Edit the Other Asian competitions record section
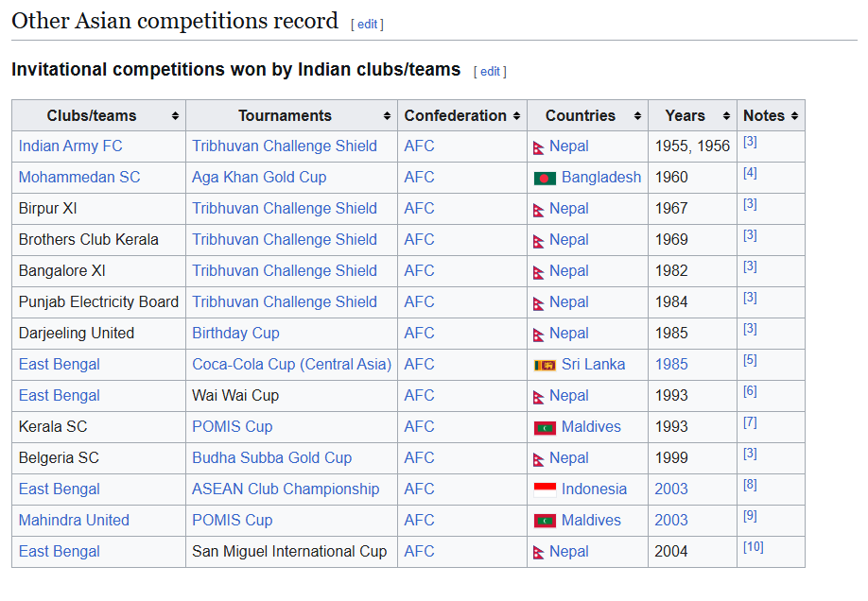 (x=367, y=25)
